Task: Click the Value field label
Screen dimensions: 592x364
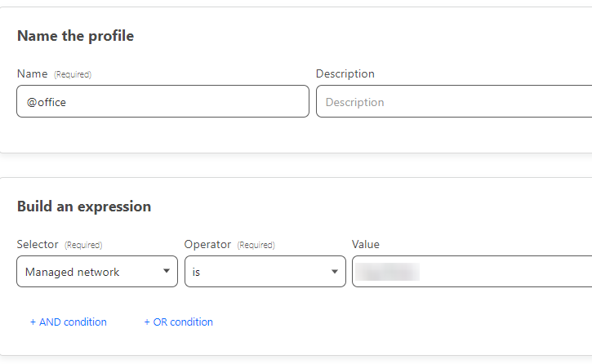Action: click(366, 245)
